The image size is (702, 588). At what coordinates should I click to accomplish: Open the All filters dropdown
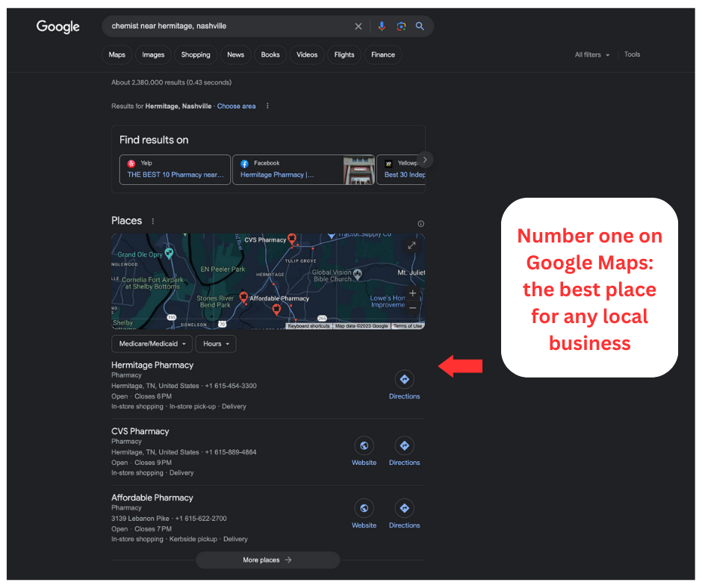pyautogui.click(x=592, y=54)
